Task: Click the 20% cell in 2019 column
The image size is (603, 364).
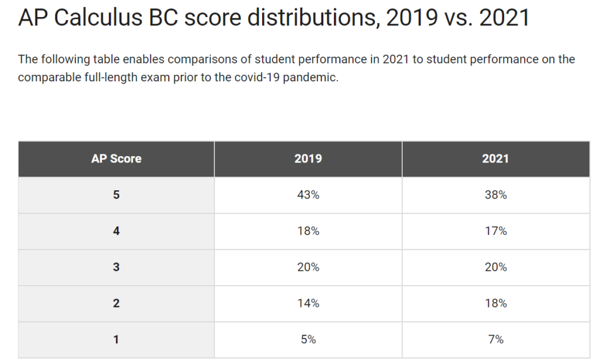Action: pos(308,267)
